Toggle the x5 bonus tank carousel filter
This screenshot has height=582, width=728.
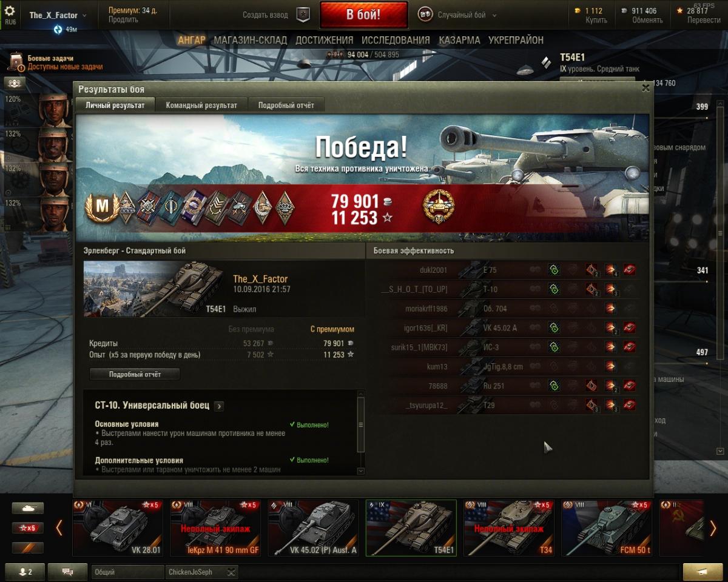(28, 528)
